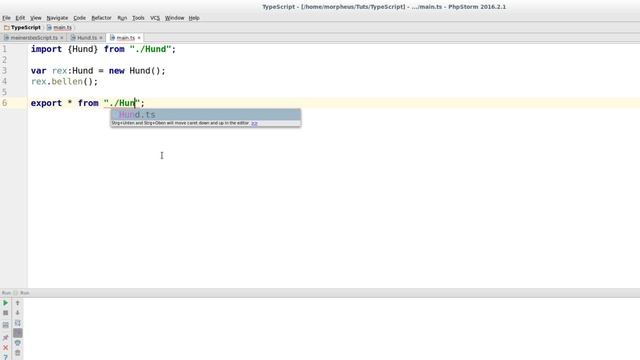
Task: Open the File menu
Action: click(7, 18)
